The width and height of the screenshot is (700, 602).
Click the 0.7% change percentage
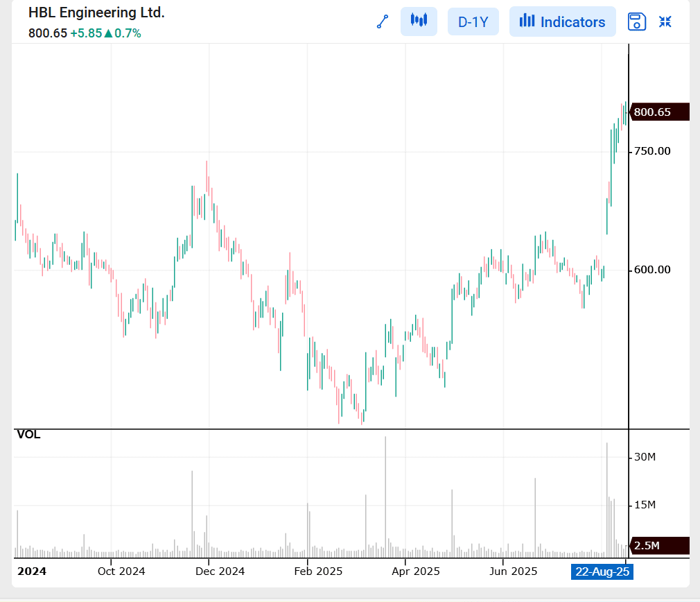128,33
